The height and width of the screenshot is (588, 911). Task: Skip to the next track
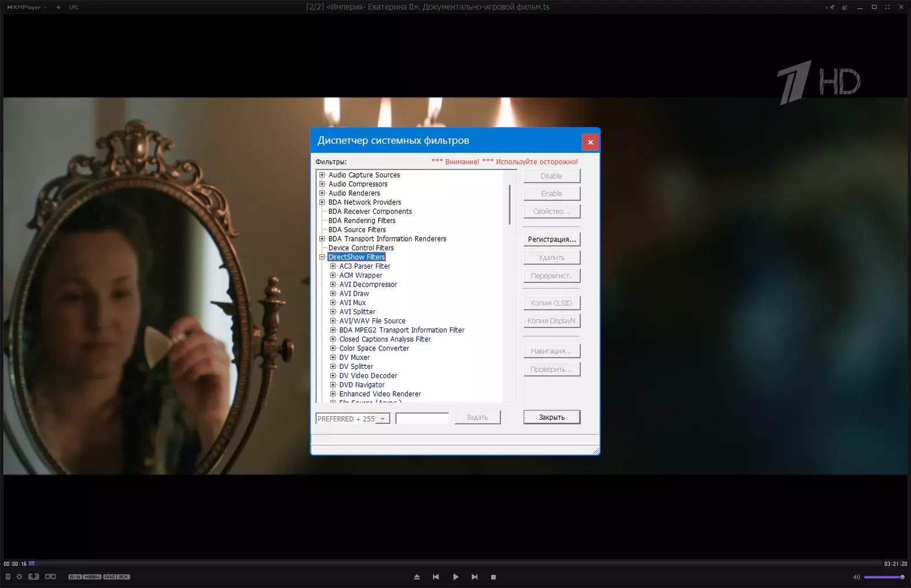475,576
